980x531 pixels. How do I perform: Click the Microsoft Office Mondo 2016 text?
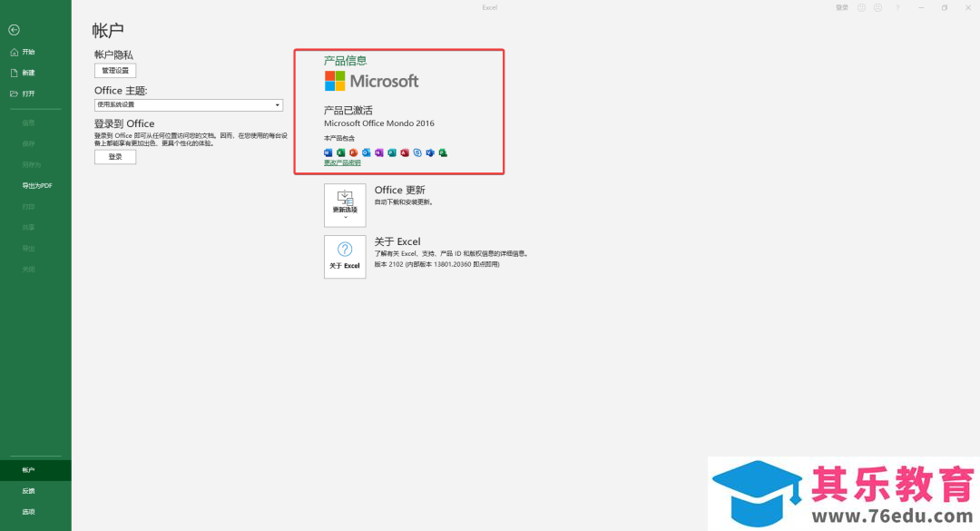[x=378, y=123]
